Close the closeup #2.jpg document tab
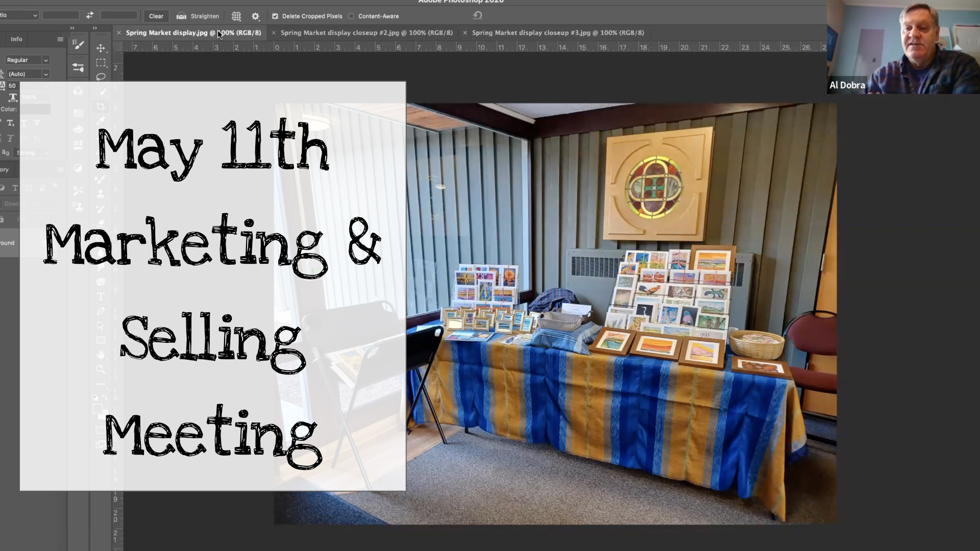Screen dimensions: 980x551 (x=274, y=33)
